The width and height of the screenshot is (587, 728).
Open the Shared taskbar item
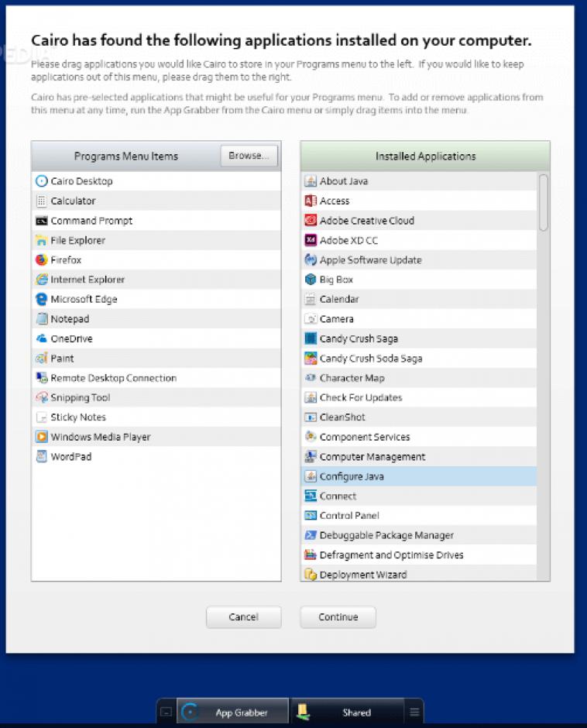point(346,712)
